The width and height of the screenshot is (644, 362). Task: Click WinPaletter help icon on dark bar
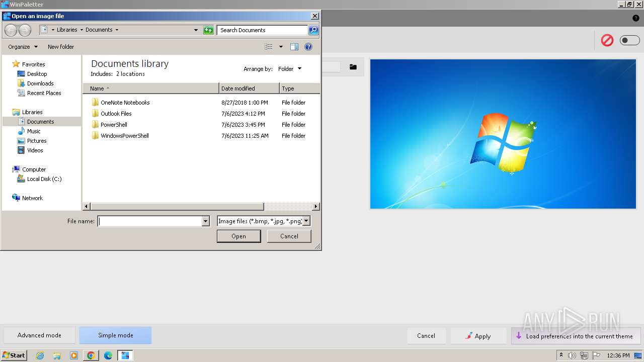[636, 18]
